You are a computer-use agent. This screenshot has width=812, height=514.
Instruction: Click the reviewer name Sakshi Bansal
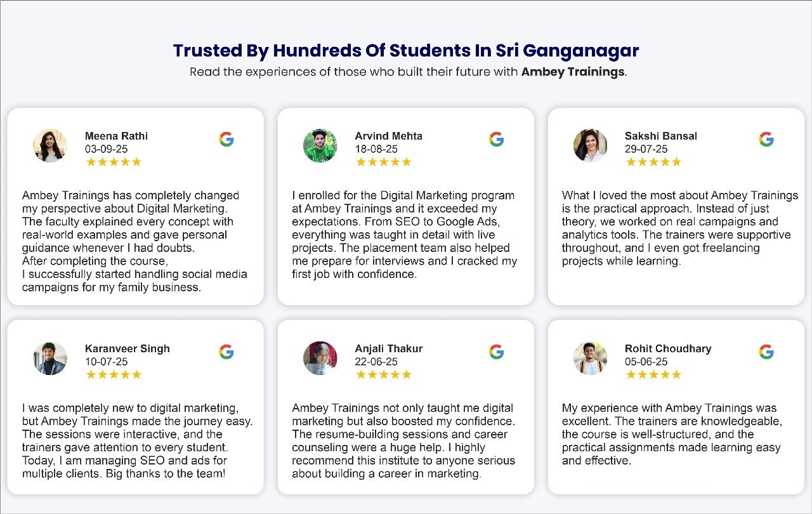660,136
